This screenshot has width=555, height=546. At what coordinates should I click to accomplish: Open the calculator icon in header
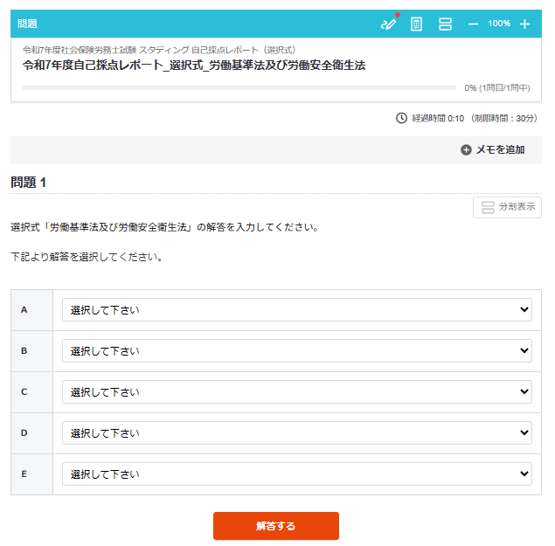(x=416, y=24)
